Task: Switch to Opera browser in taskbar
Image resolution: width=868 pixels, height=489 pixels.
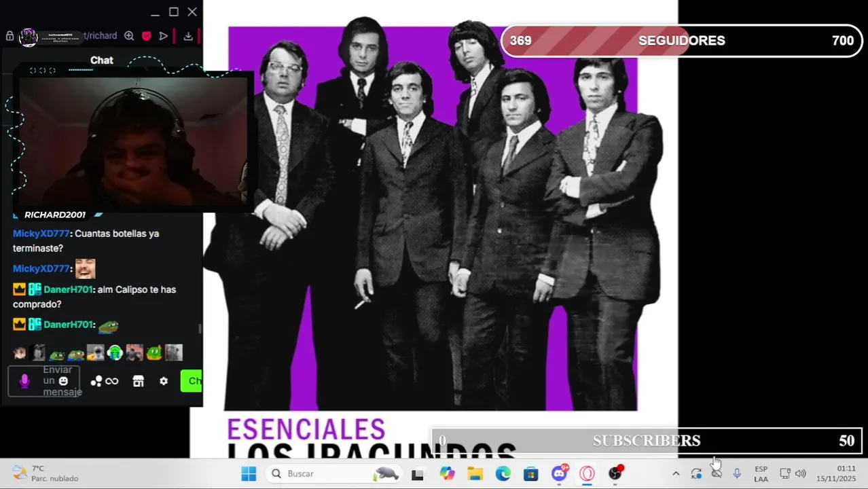Action: pos(587,474)
